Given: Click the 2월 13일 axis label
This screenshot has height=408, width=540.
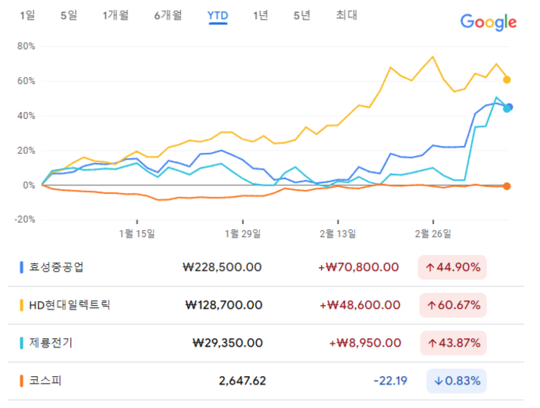Looking at the screenshot, I should [x=338, y=234].
